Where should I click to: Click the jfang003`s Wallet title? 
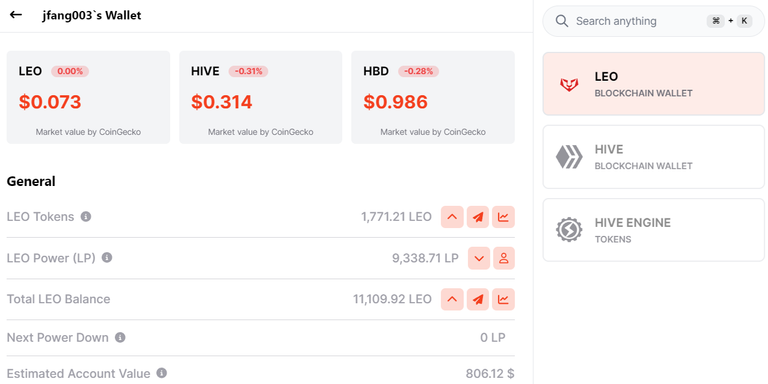[91, 15]
